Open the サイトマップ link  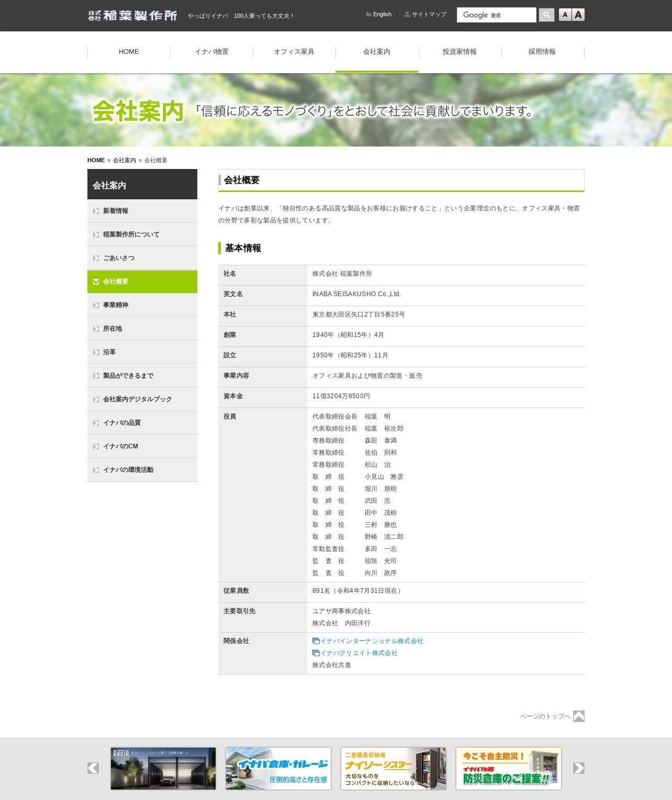pyautogui.click(x=429, y=15)
